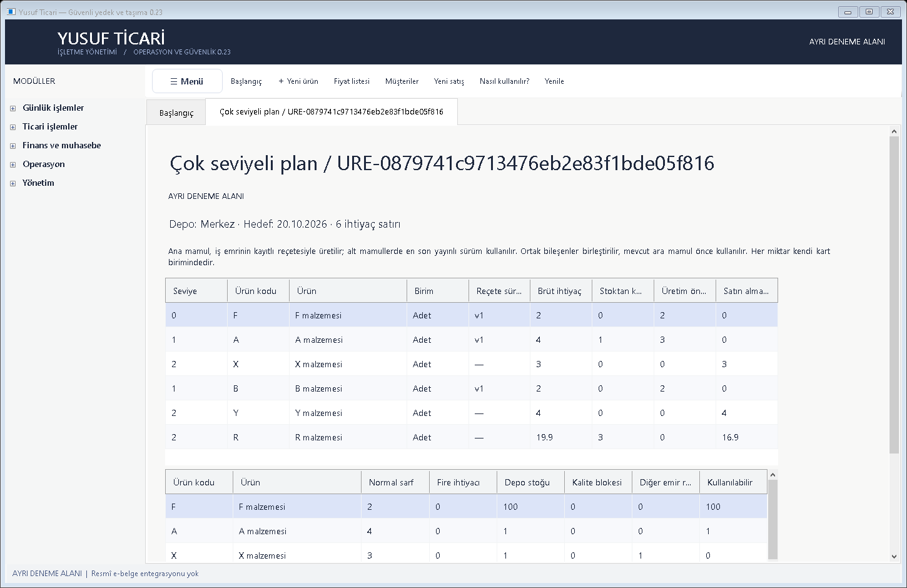Image resolution: width=907 pixels, height=588 pixels.
Task: Select the R malzemesi row in plan table
Action: [x=472, y=437]
